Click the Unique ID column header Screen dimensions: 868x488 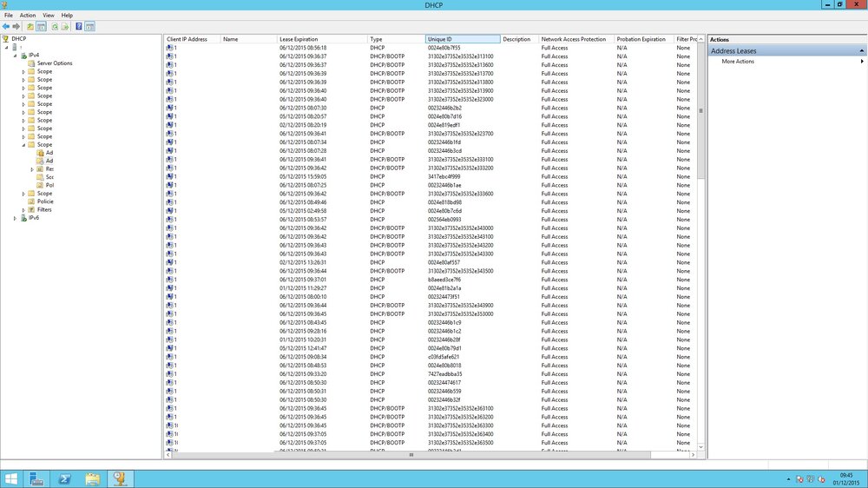tap(463, 39)
